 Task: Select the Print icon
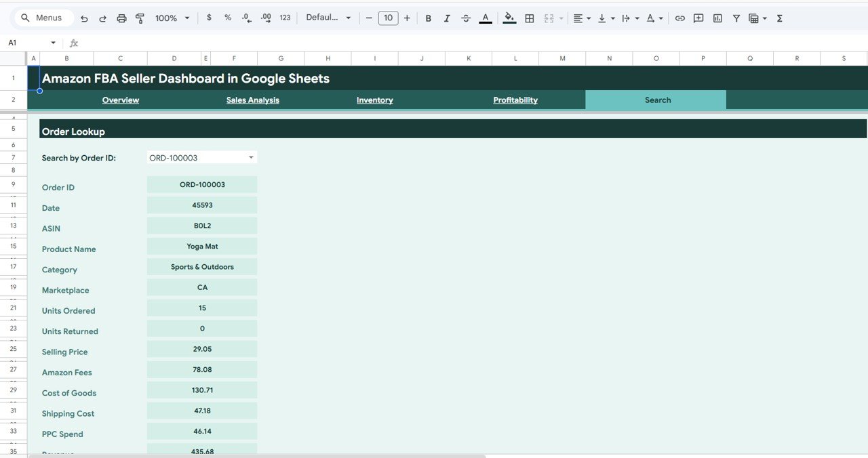121,18
